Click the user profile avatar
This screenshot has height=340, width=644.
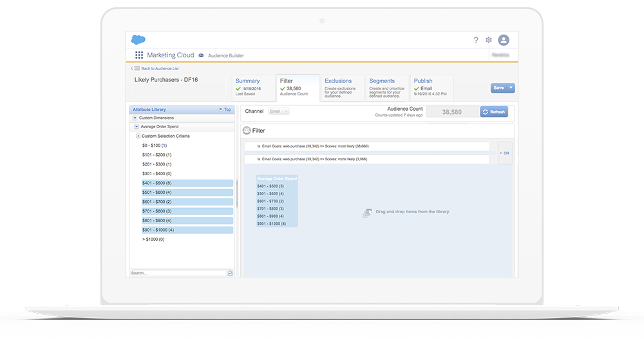504,40
